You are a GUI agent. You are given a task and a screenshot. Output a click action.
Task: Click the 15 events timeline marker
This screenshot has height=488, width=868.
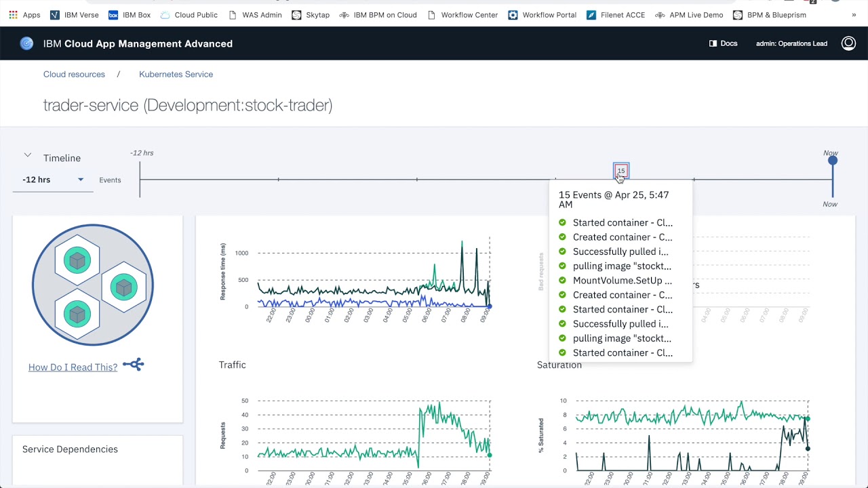620,171
